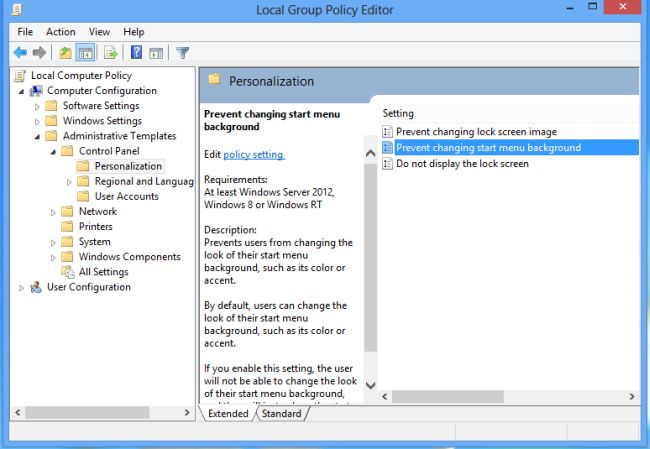Expand the Windows Settings node
Screen dimensions: 650x449
(x=37, y=121)
